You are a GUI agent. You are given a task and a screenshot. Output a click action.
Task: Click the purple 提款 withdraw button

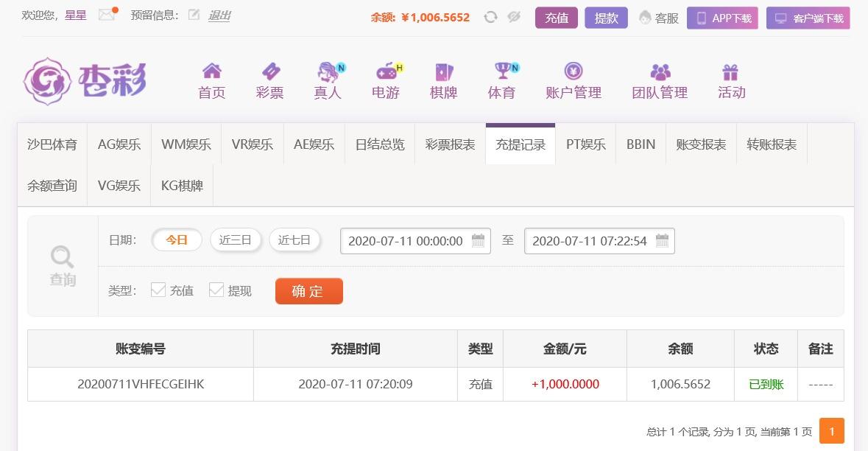coord(606,18)
